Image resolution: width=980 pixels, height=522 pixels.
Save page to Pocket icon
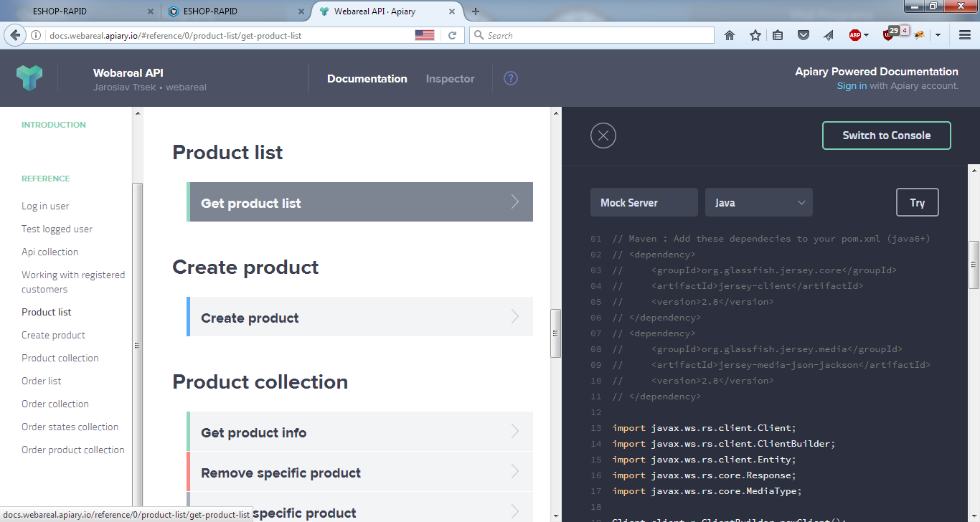click(x=804, y=35)
